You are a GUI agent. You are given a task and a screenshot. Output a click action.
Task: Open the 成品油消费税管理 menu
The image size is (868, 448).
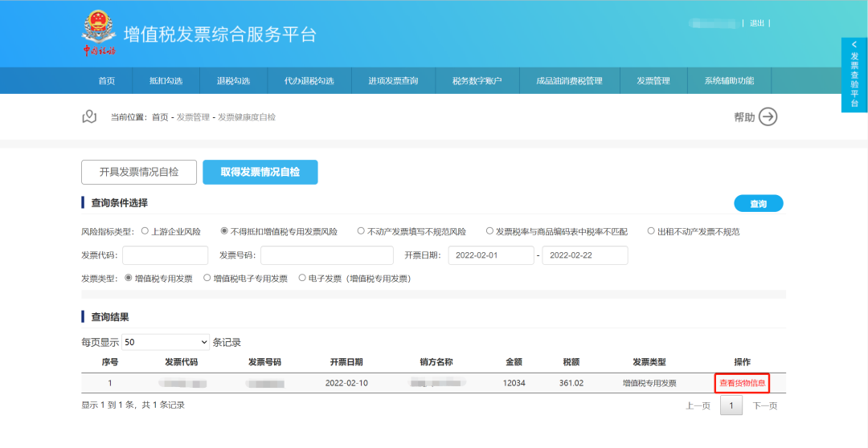pyautogui.click(x=570, y=81)
